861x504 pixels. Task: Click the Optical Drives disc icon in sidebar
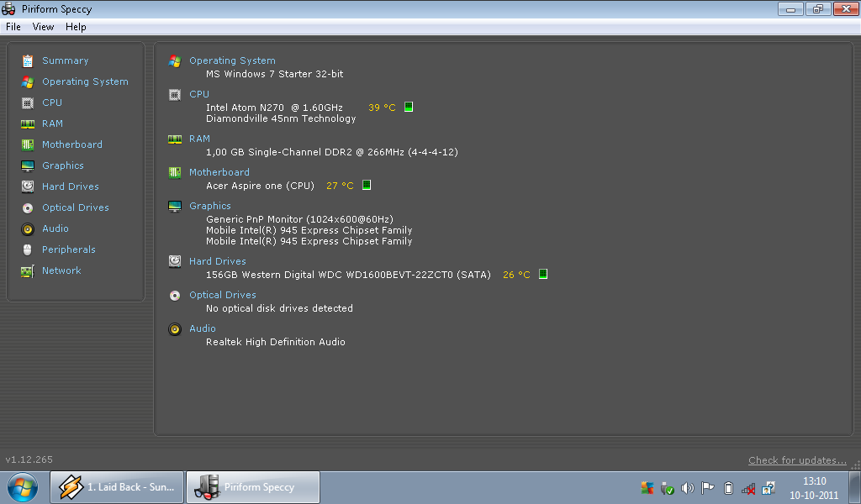[x=28, y=207]
